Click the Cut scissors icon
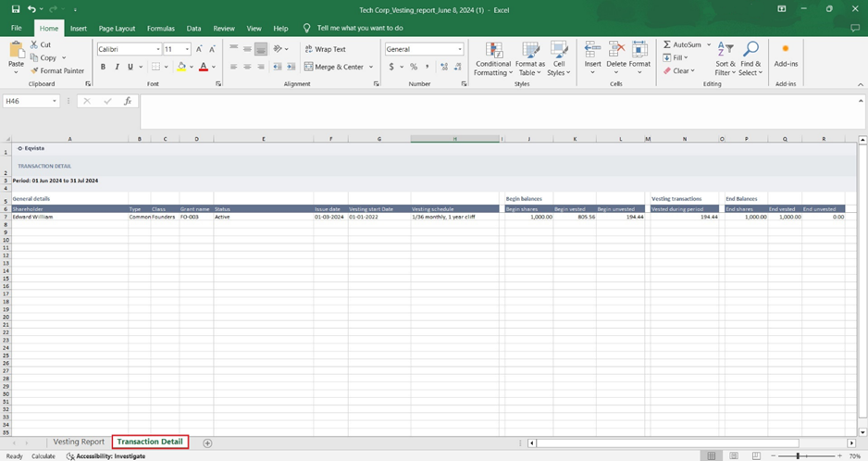Viewport: 868px width, 461px height. pyautogui.click(x=34, y=44)
